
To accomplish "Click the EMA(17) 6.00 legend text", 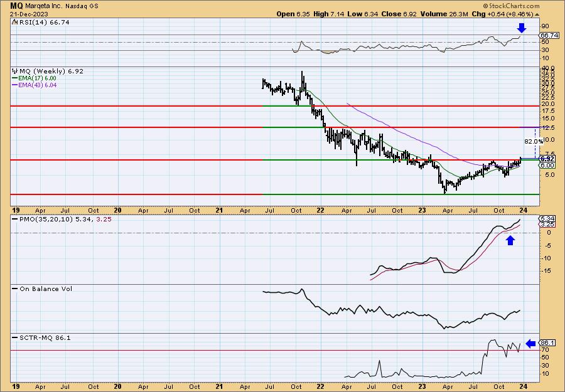I will pos(38,78).
